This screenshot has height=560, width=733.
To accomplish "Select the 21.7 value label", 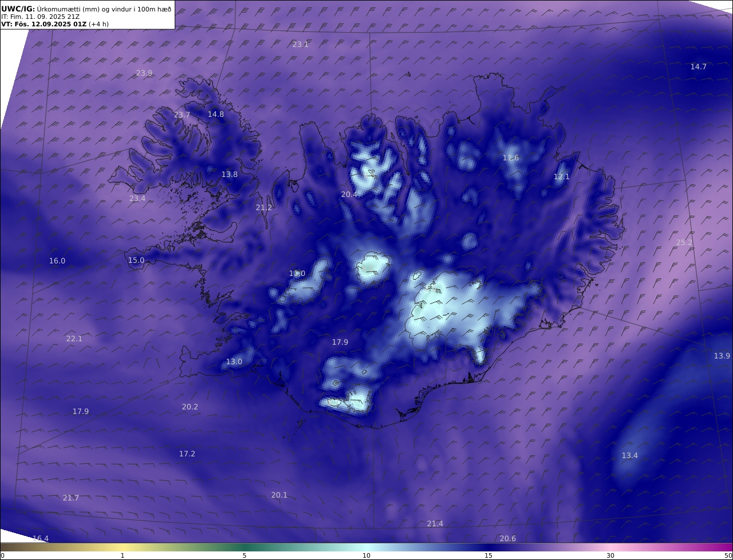I will click(71, 498).
